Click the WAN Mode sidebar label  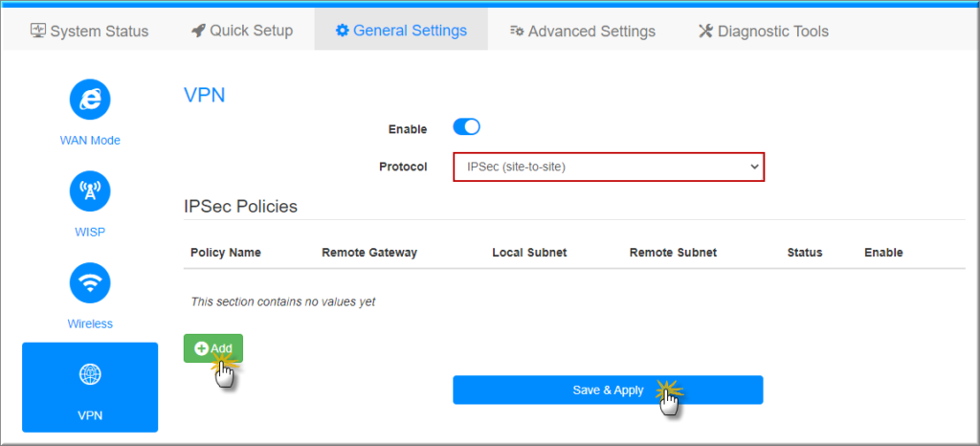pyautogui.click(x=90, y=140)
